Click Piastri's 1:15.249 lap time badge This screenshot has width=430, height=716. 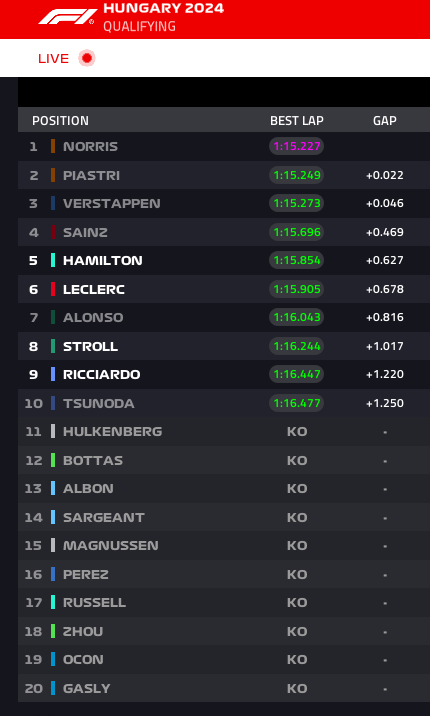click(x=297, y=175)
